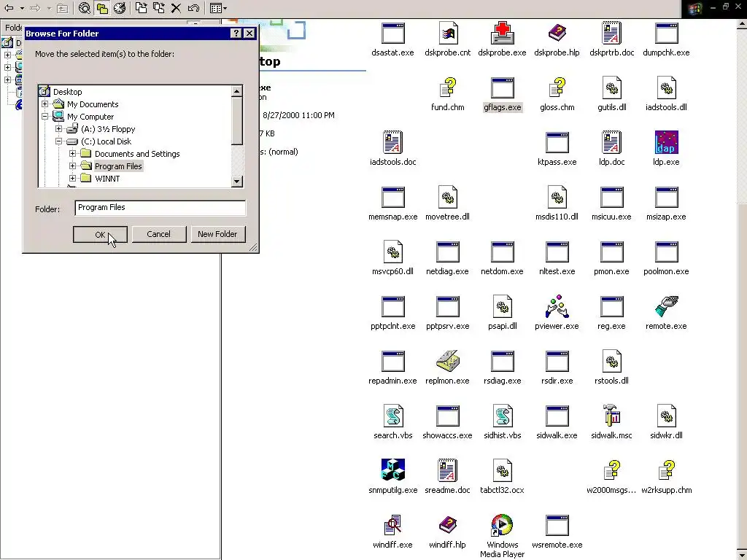Viewport: 747px width, 560px height.
Task: Select (C:) Local Disk in tree
Action: [106, 141]
